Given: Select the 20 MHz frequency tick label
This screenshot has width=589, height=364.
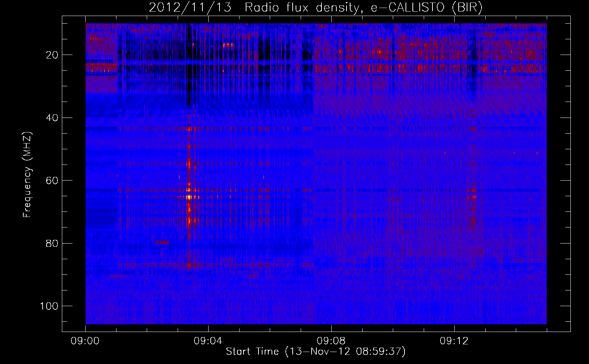Looking at the screenshot, I should [52, 55].
